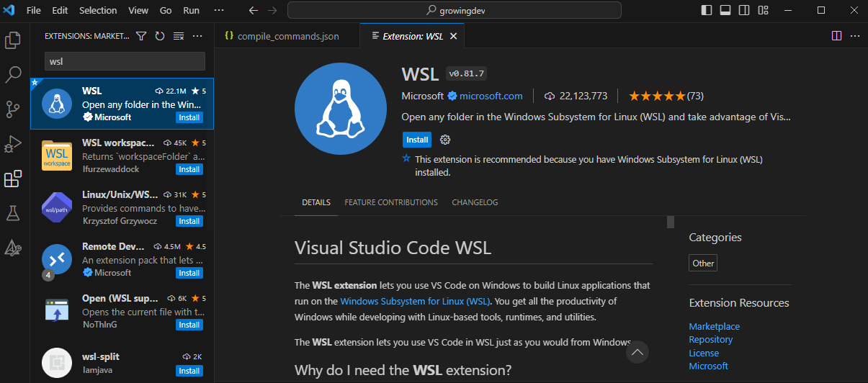Open the Explorer view in activity bar
Viewport: 868px width, 383px height.
[13, 40]
